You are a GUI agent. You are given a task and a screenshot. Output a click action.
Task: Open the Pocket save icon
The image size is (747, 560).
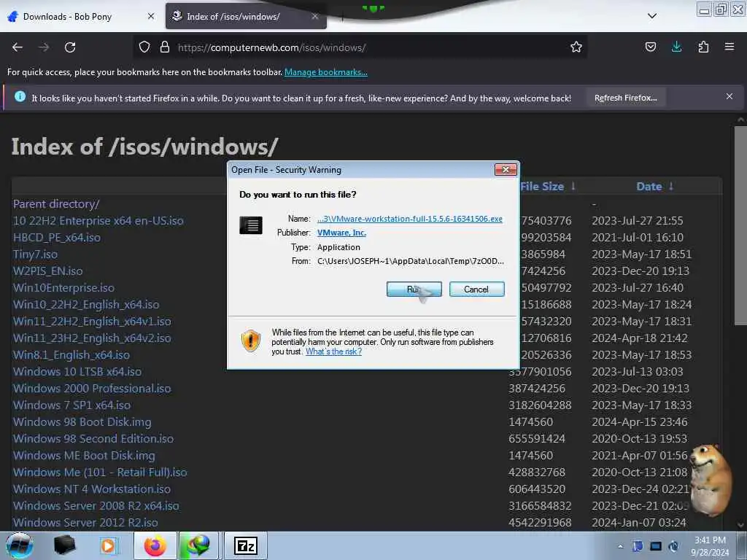click(650, 47)
